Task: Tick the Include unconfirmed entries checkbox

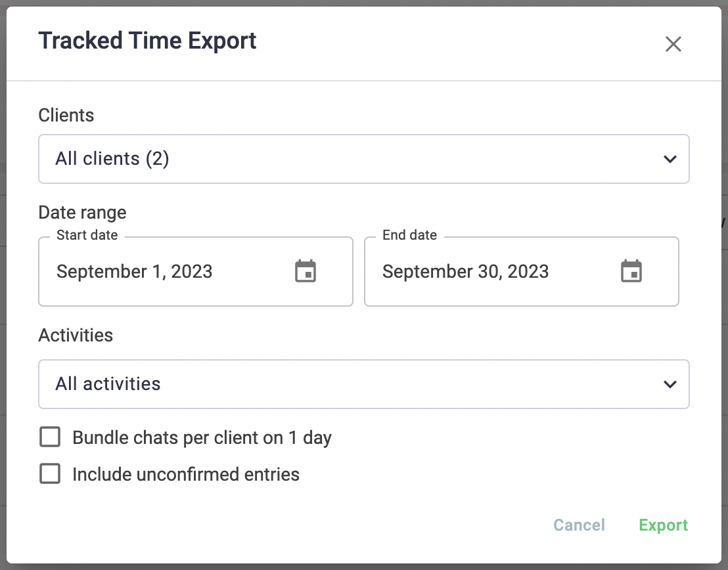Action: (50, 473)
